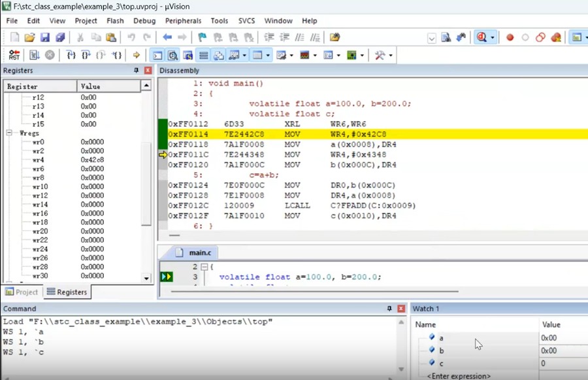The width and height of the screenshot is (588, 380).
Task: Toggle the Command Window view button
Action: click(157, 56)
